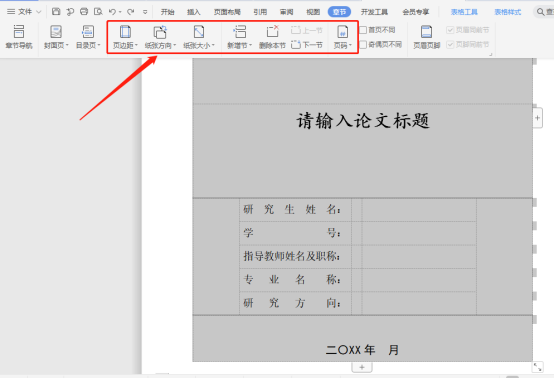Expand the 页边距 dropdown arrow
The width and height of the screenshot is (554, 378).
tap(136, 45)
